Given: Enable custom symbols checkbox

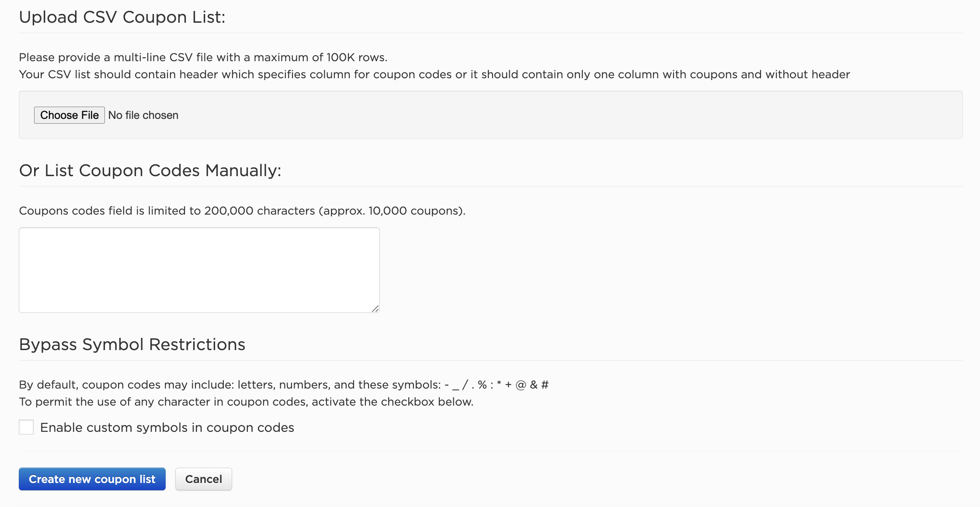Looking at the screenshot, I should point(26,427).
